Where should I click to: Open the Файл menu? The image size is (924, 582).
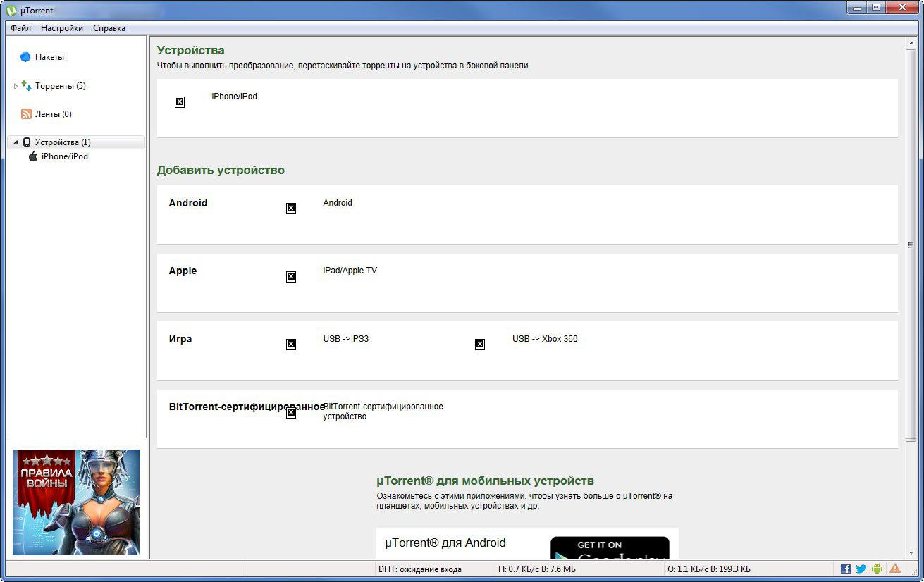pyautogui.click(x=20, y=28)
